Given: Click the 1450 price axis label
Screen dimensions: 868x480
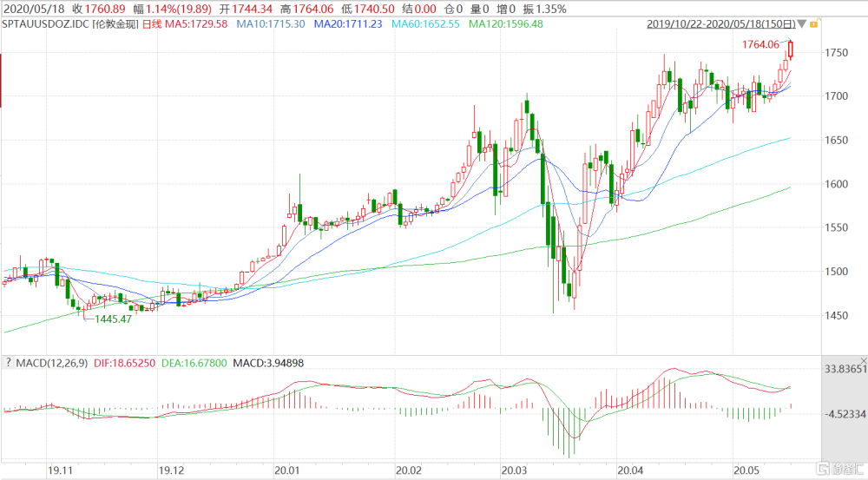Looking at the screenshot, I should pos(837,315).
